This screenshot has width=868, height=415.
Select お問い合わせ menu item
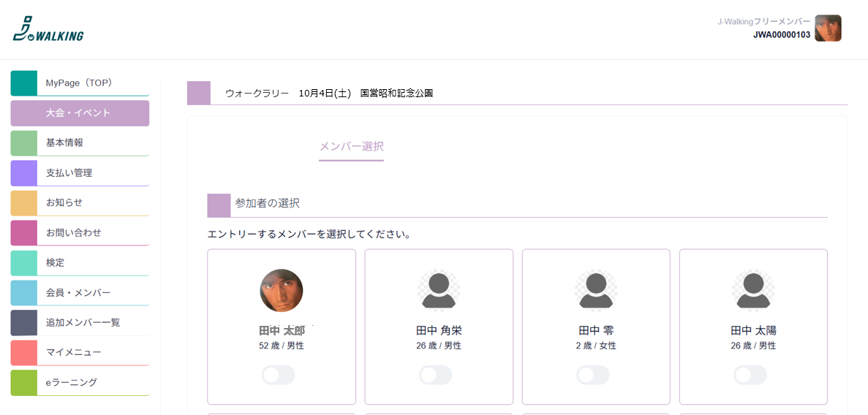(80, 232)
